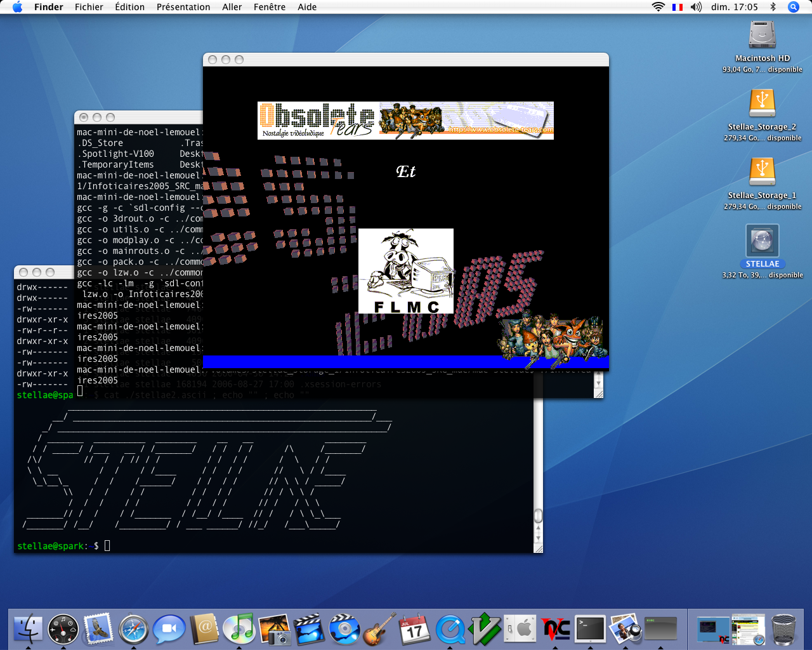Open the Wi-Fi AirPort status menu

pos(658,7)
